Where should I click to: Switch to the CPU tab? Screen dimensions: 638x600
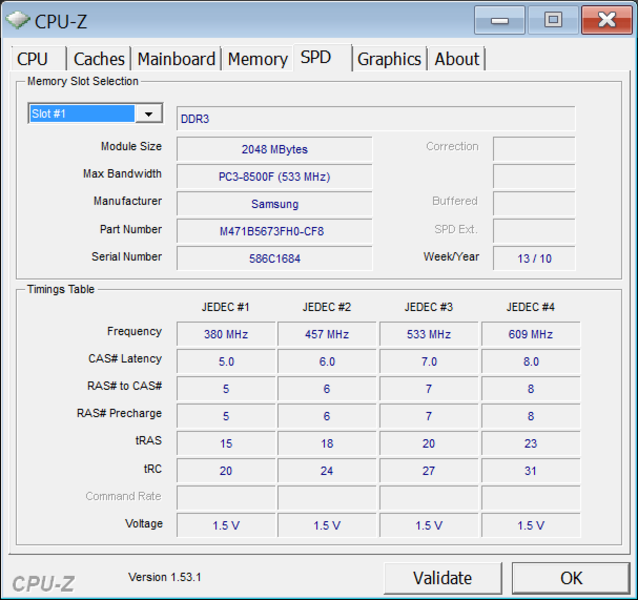click(x=38, y=59)
